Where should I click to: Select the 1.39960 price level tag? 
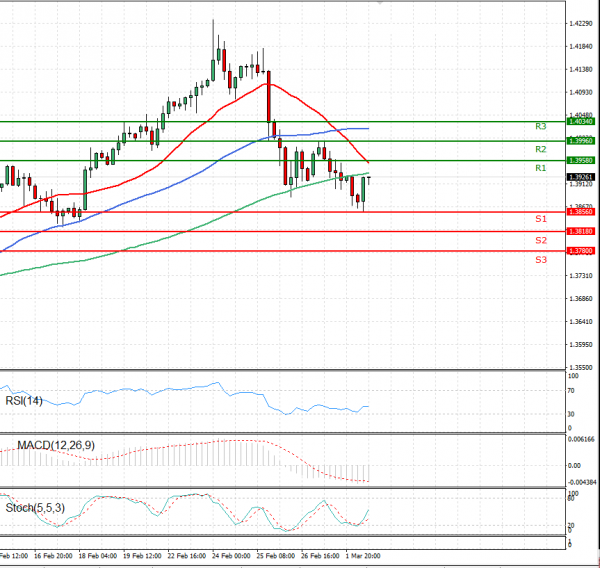581,141
